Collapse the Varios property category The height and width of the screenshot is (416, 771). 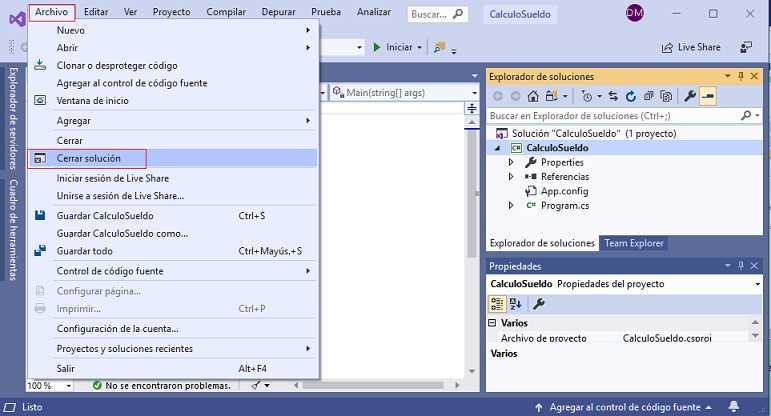[x=492, y=323]
